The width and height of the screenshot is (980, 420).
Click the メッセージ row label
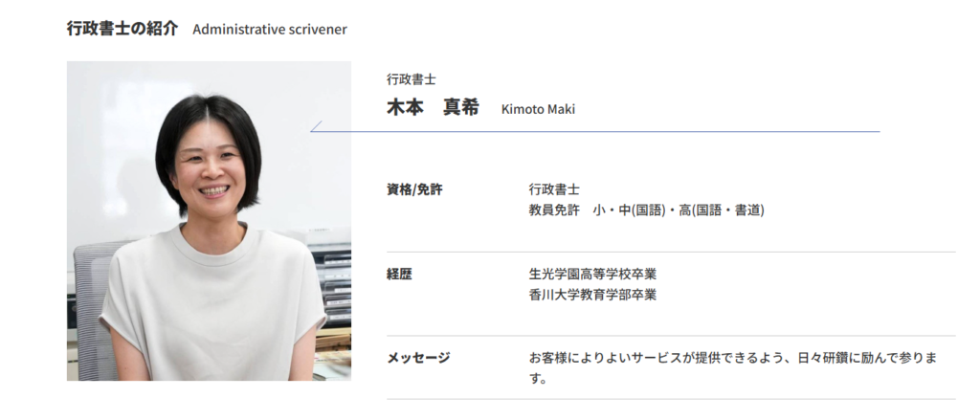[418, 358]
